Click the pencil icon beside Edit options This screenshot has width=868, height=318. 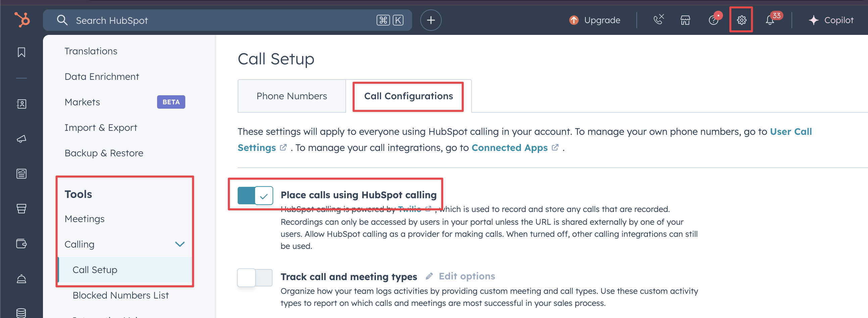[429, 276]
